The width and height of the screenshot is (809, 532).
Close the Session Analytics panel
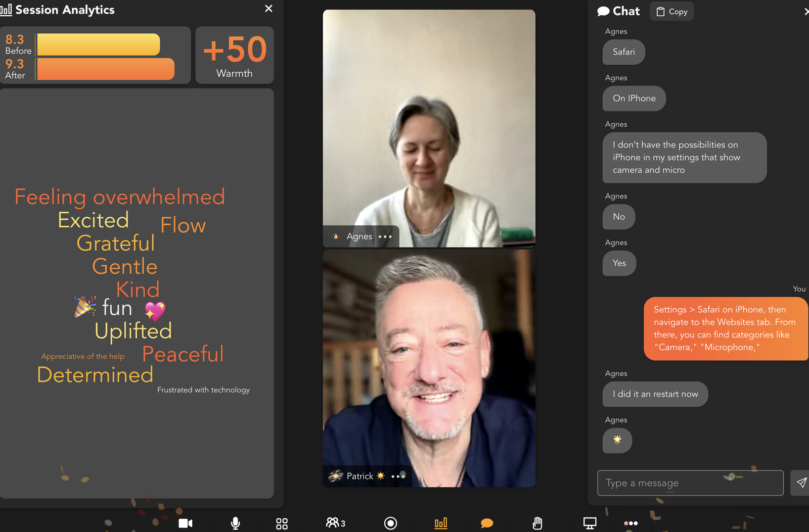tap(268, 9)
